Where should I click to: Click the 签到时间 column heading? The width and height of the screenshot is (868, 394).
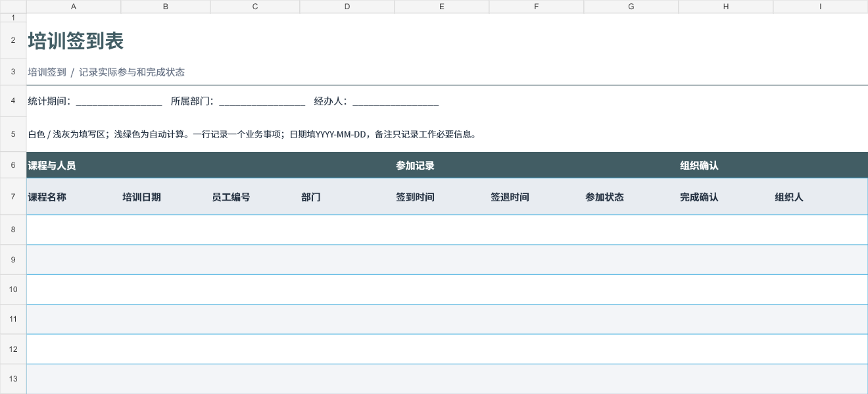click(x=415, y=197)
